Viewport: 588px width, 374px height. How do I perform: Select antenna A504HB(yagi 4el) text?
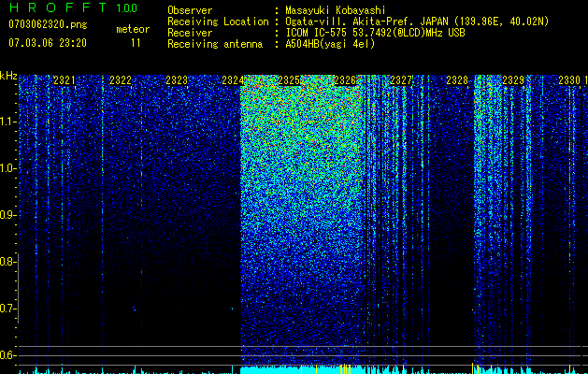(330, 44)
